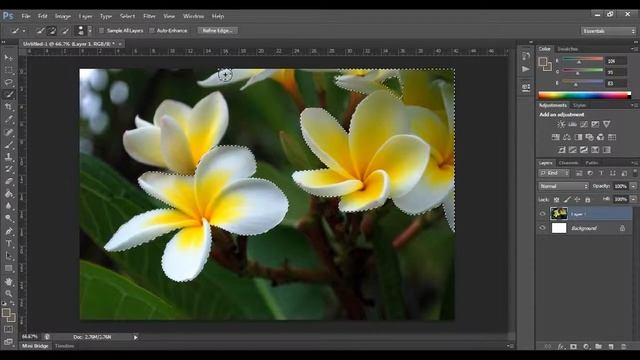640x360 pixels.
Task: Select the Eraser tool
Action: click(8, 181)
